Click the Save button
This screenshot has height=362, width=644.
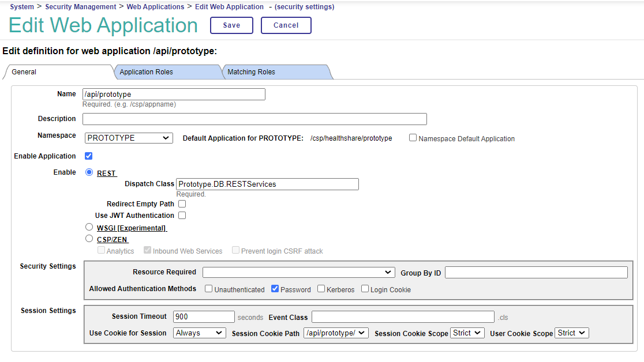[x=231, y=25]
